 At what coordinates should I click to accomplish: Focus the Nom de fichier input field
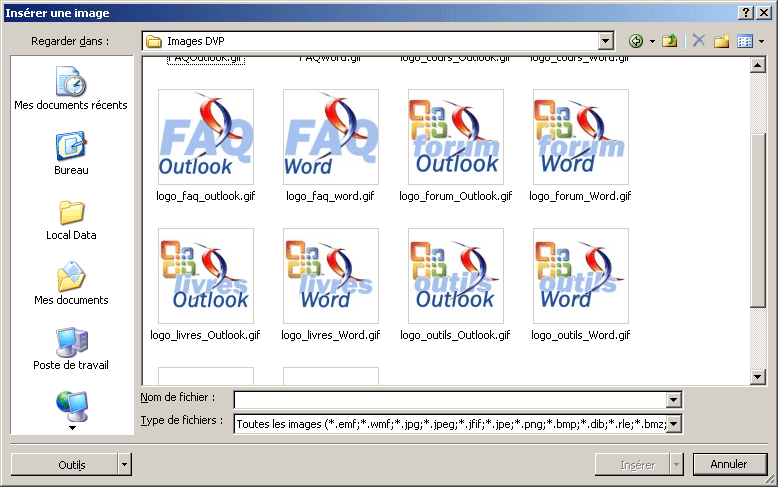[451, 400]
